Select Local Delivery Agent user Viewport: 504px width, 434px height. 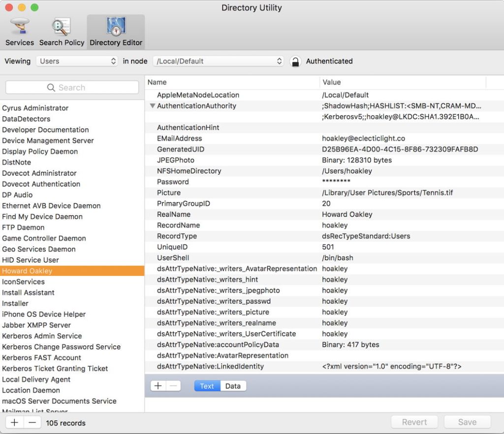click(72, 380)
